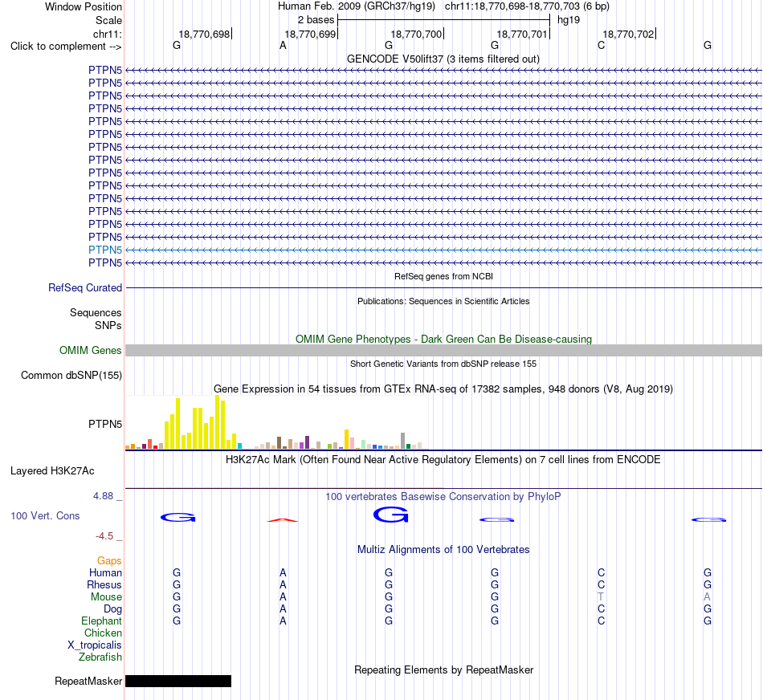Click position label 18,770,699 on the ruler

click(310, 34)
